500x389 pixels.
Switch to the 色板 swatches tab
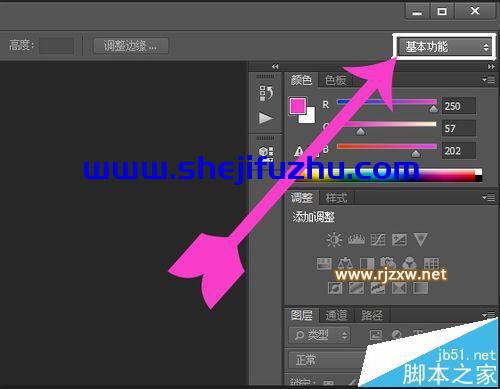coord(335,80)
